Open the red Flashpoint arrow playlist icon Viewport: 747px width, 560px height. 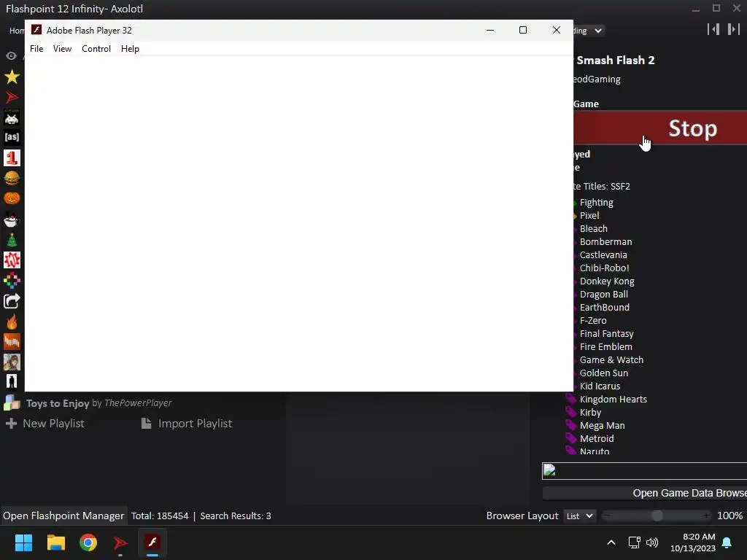click(x=12, y=97)
